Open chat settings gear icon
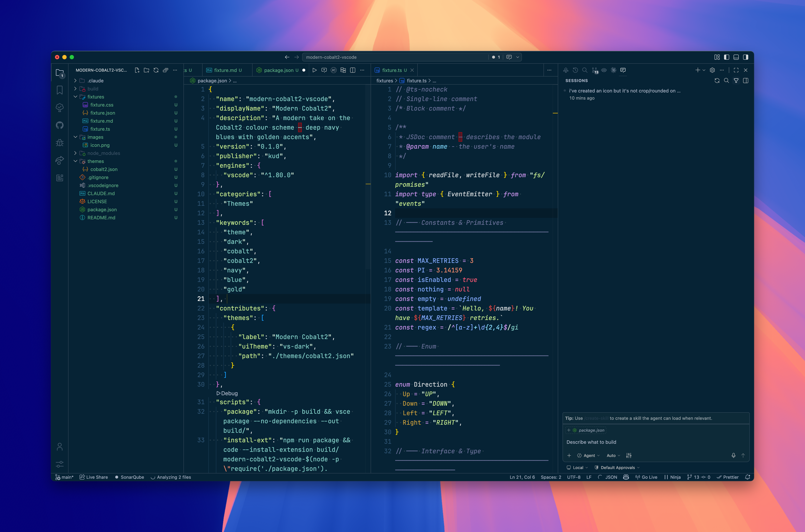Image resolution: width=805 pixels, height=532 pixels. [712, 70]
